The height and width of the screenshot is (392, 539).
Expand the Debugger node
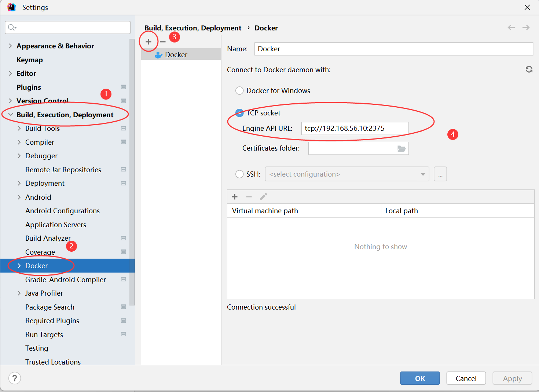tap(19, 156)
